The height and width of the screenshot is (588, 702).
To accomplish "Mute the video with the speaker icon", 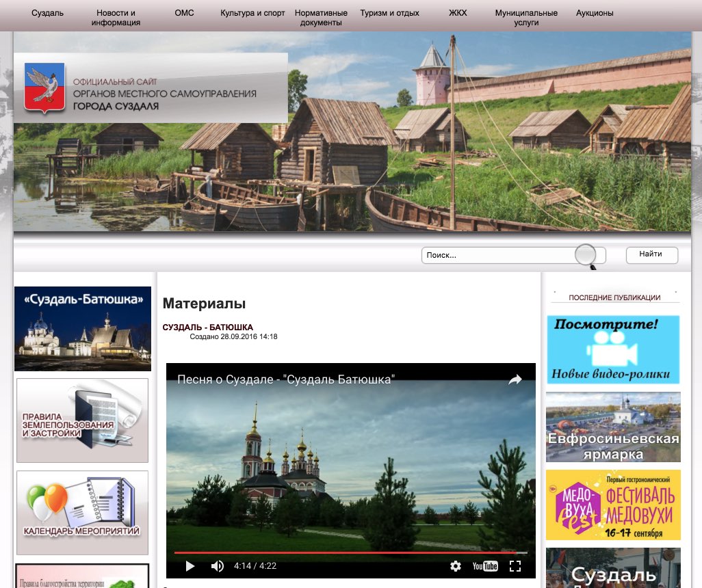I will [x=217, y=566].
